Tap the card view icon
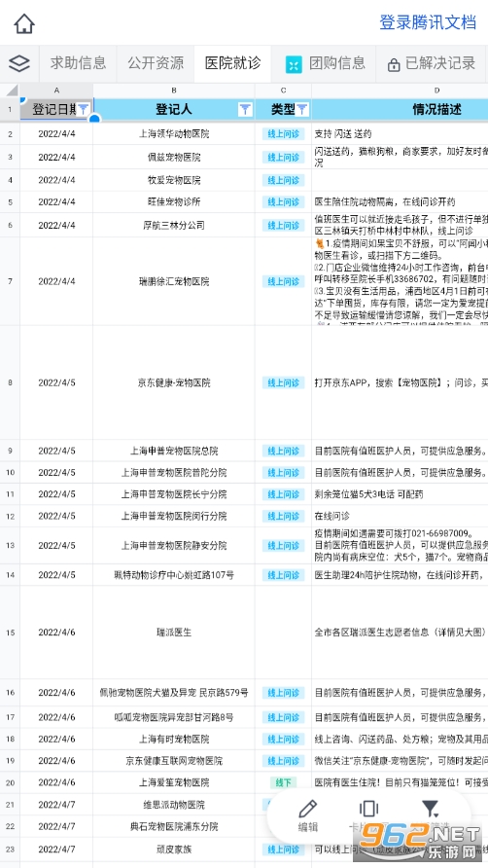This screenshot has width=488, height=868. pyautogui.click(x=368, y=809)
